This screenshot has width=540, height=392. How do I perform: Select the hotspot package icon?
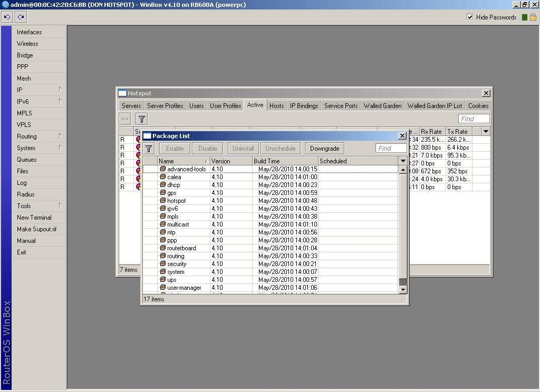[163, 200]
